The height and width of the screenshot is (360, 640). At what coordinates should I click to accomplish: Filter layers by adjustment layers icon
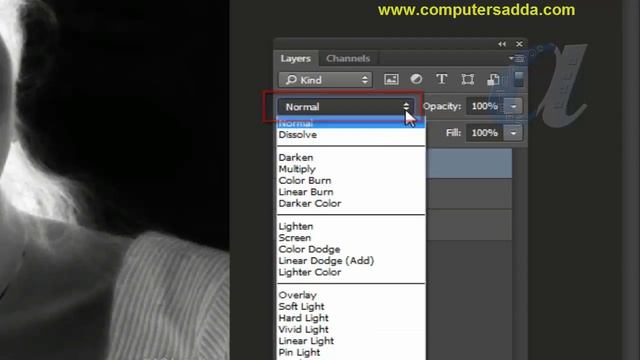coord(416,79)
